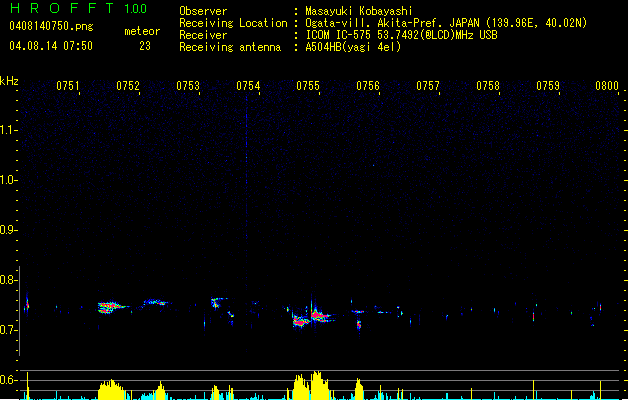The height and width of the screenshot is (400, 629).
Task: Click the 0800 time axis marker
Action: coord(607,86)
